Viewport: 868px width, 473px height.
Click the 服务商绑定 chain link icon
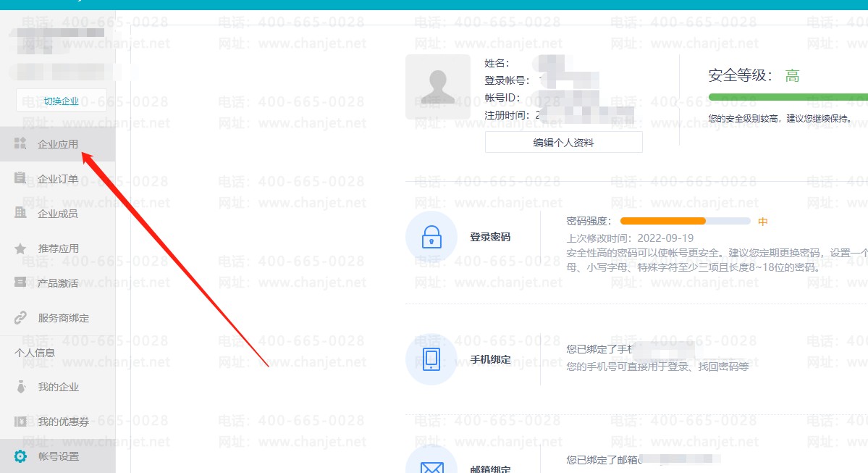pyautogui.click(x=20, y=317)
